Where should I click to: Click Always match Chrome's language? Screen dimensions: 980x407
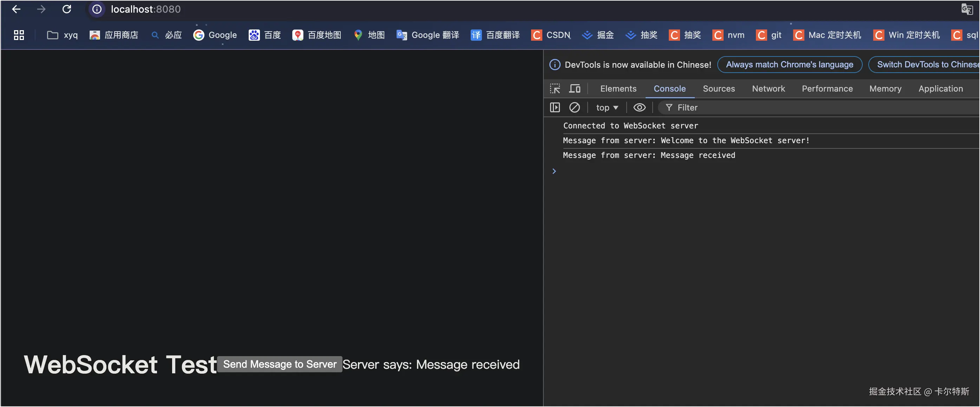tap(789, 65)
